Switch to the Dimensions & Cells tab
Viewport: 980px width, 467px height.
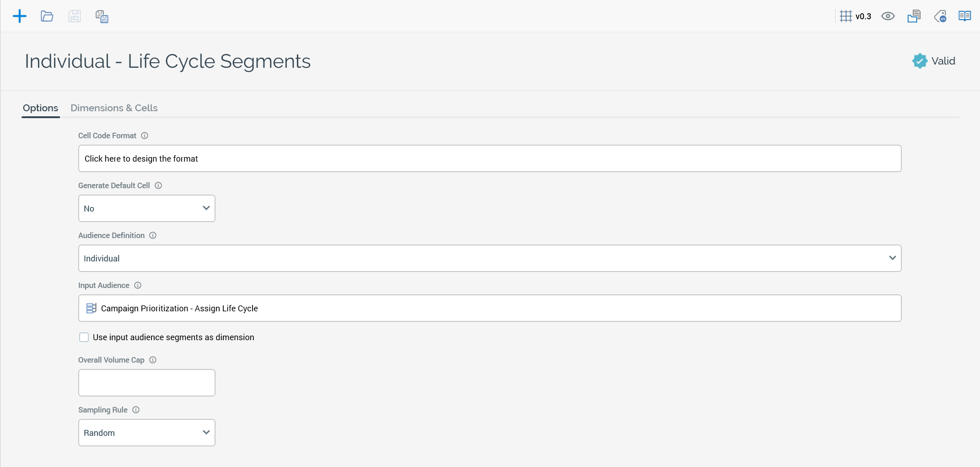(x=114, y=108)
